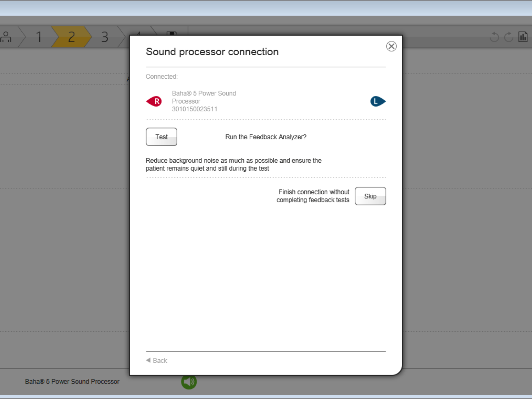The width and height of the screenshot is (532, 399).
Task: Click the redo arrow icon
Action: (509, 37)
